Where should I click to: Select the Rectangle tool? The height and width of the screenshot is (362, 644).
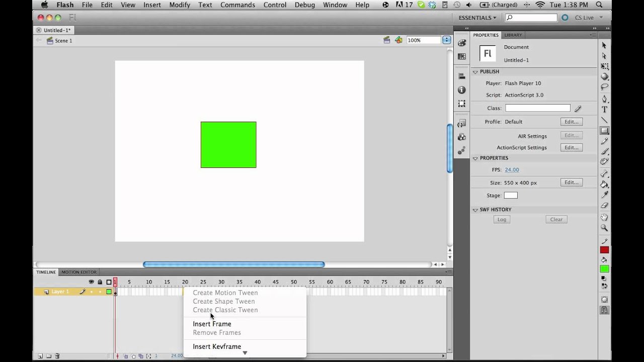coord(604,131)
